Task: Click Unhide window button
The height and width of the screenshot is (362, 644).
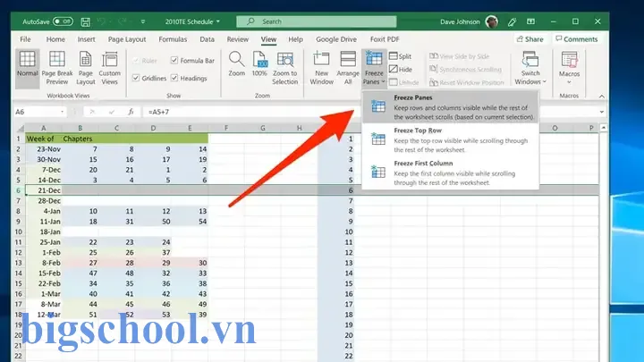Action: (403, 82)
